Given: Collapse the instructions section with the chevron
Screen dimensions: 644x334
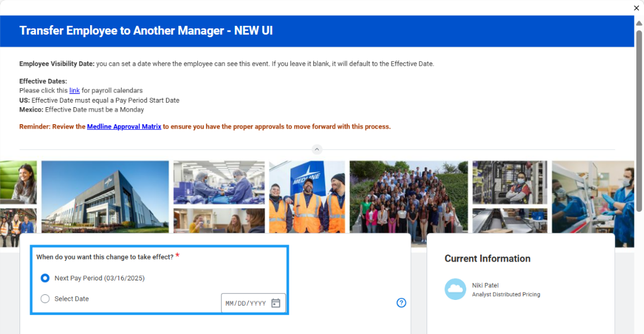Looking at the screenshot, I should (317, 149).
